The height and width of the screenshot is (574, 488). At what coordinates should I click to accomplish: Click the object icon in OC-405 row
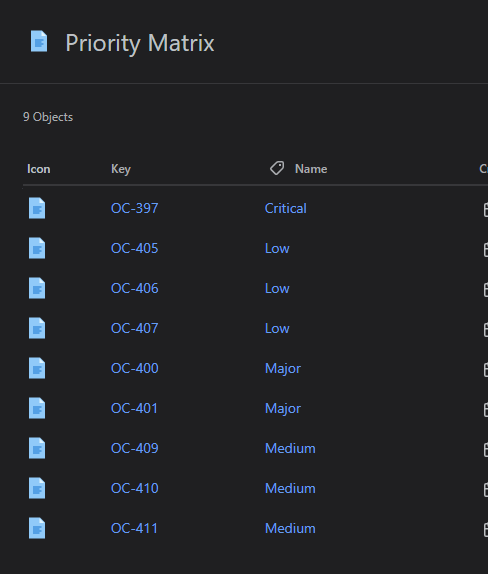pos(37,248)
